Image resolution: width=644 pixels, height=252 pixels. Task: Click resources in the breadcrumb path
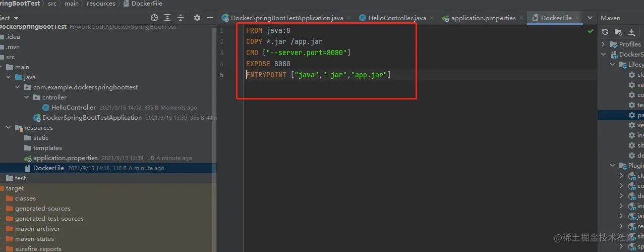pyautogui.click(x=101, y=4)
